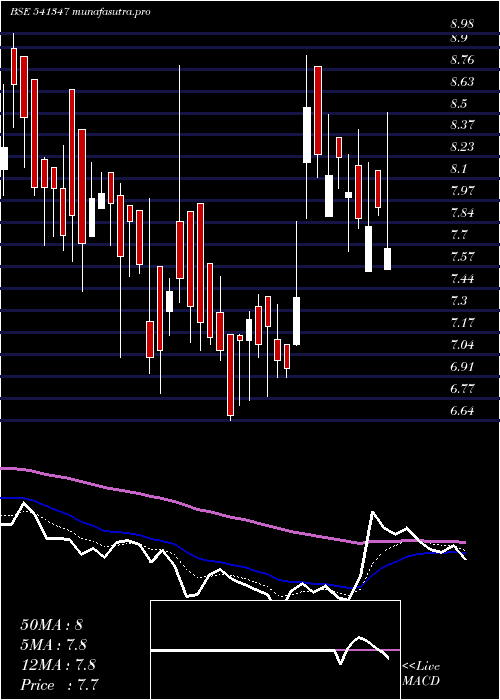Click the lowest red candlestick near 6.64
Viewport: 500px width, 700px height.
(230, 375)
